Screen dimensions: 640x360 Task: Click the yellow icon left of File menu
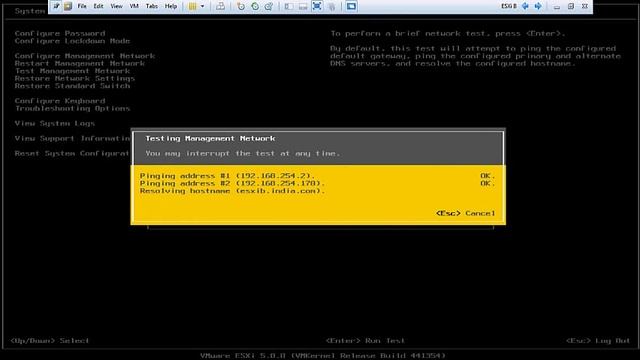point(68,6)
